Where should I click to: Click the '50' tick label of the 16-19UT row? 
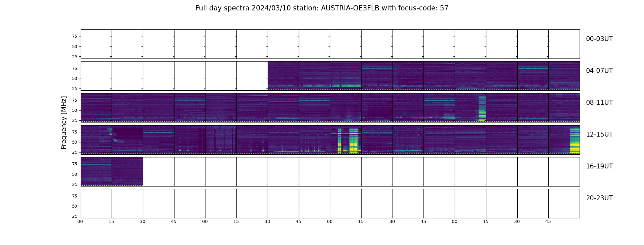pos(75,174)
